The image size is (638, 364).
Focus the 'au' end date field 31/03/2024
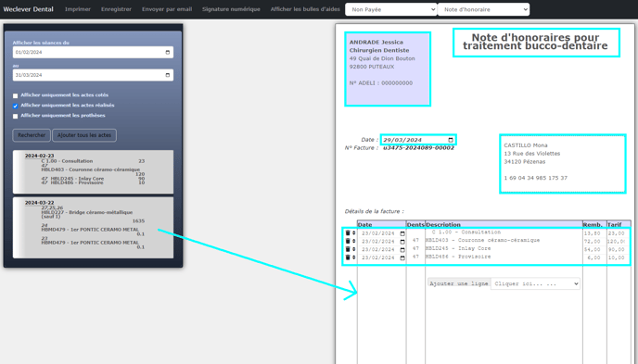click(93, 75)
